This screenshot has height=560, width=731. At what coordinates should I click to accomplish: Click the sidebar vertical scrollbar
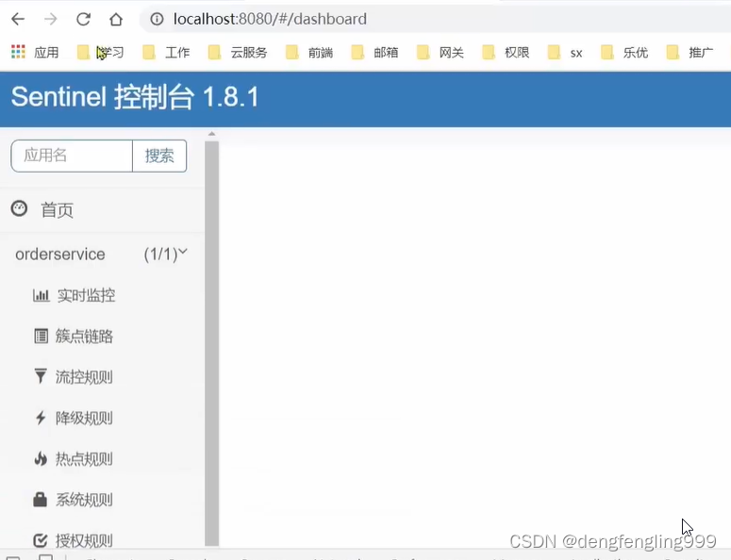(x=211, y=339)
